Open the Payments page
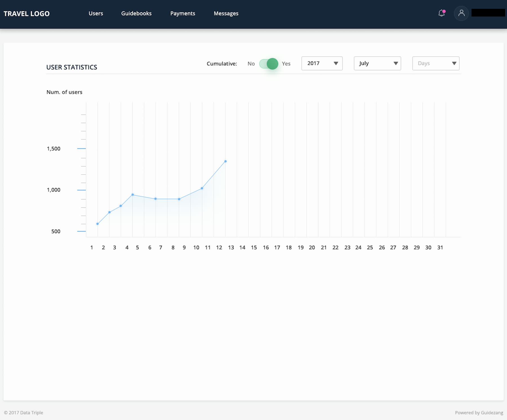507x420 pixels. pyautogui.click(x=183, y=13)
